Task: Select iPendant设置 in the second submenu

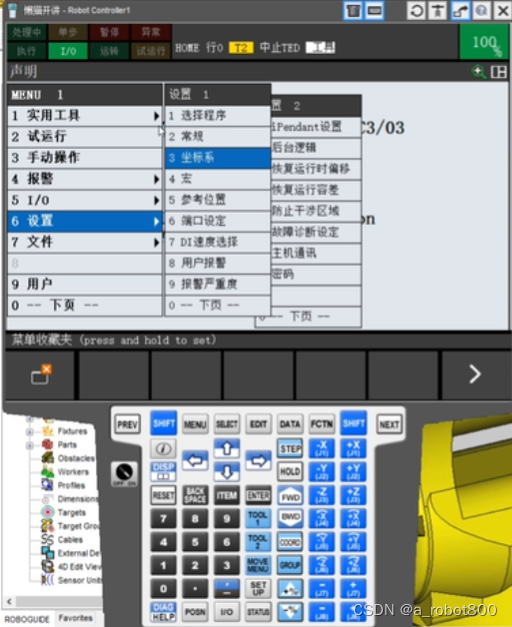Action: (x=316, y=127)
